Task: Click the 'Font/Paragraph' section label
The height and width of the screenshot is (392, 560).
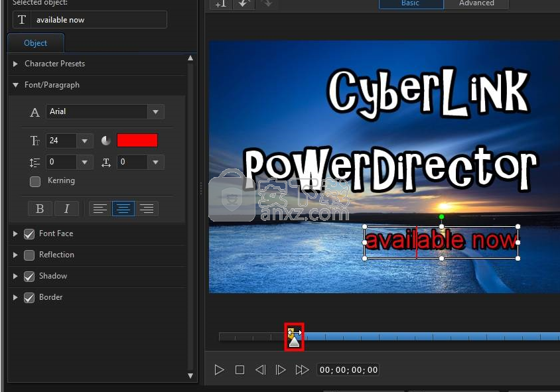Action: click(52, 85)
